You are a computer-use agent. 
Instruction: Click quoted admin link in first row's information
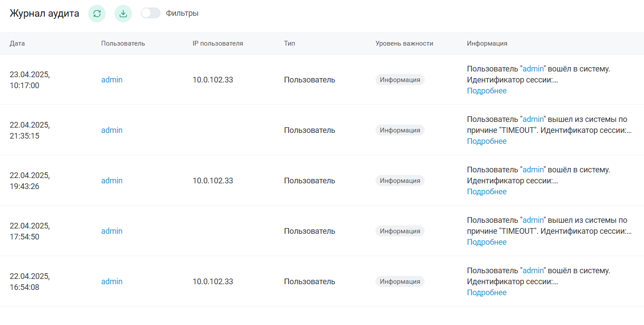click(533, 69)
